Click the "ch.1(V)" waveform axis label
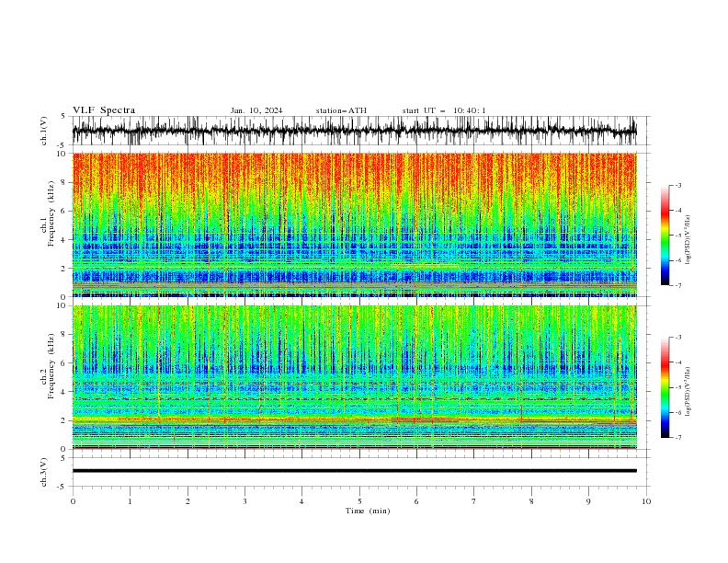The image size is (728, 563). [44, 131]
